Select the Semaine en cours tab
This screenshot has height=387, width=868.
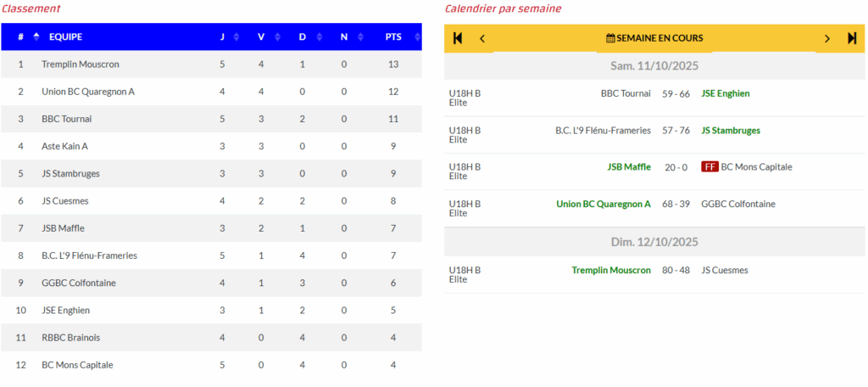(654, 38)
